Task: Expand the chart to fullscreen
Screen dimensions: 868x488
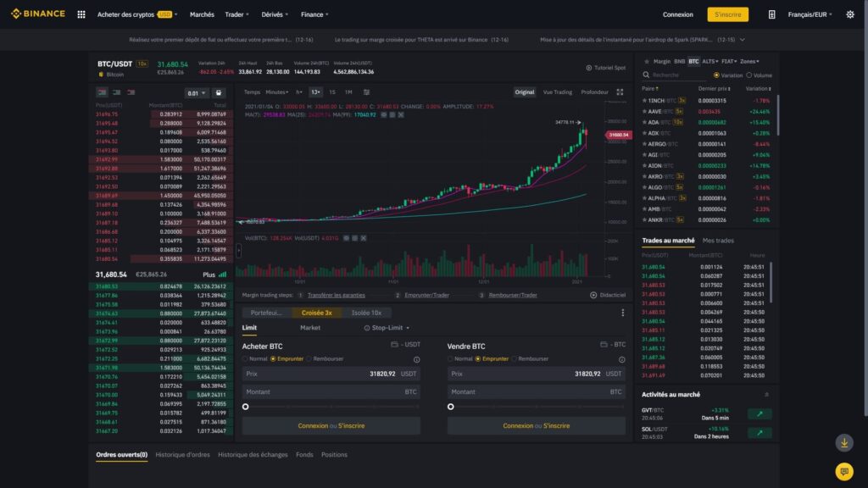Action: click(x=620, y=92)
